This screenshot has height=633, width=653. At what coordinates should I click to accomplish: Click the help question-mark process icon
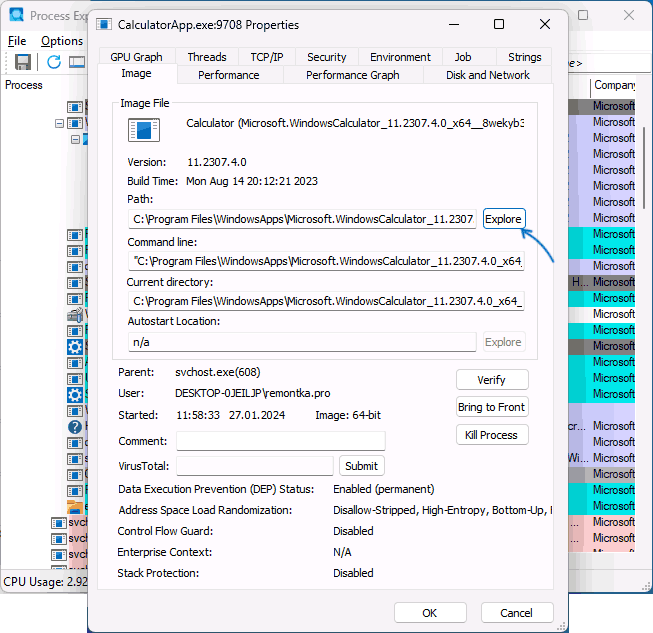tap(75, 426)
